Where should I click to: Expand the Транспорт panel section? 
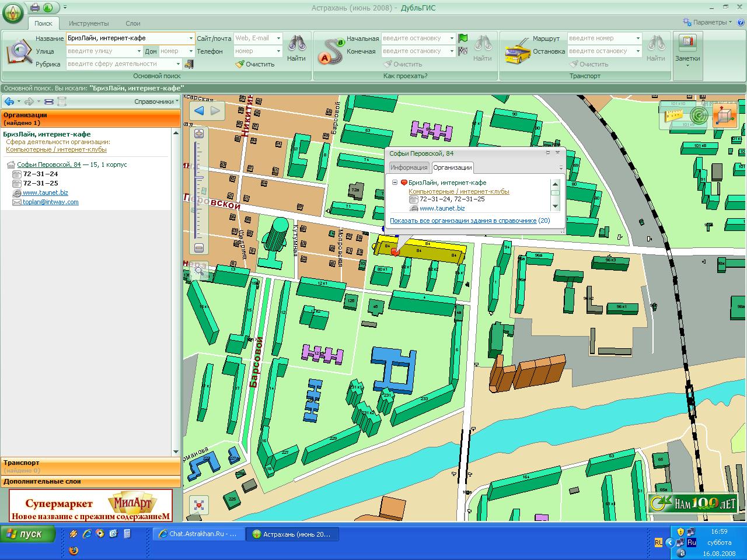[90, 466]
